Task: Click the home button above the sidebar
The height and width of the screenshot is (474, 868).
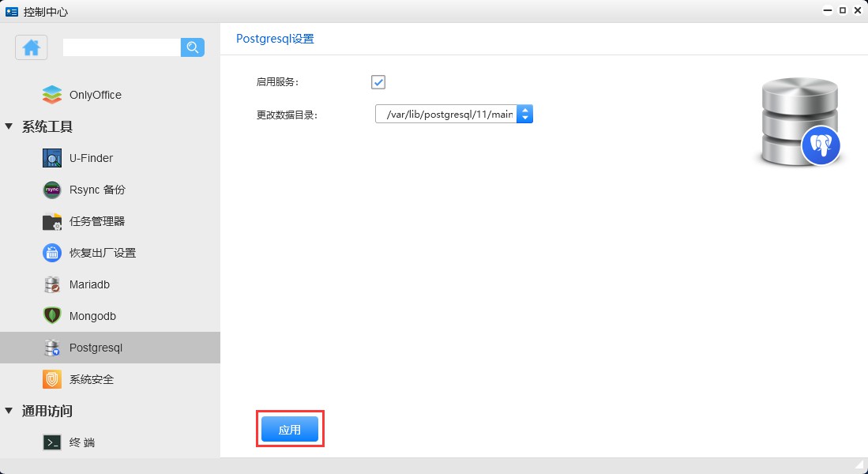Action: pos(30,47)
